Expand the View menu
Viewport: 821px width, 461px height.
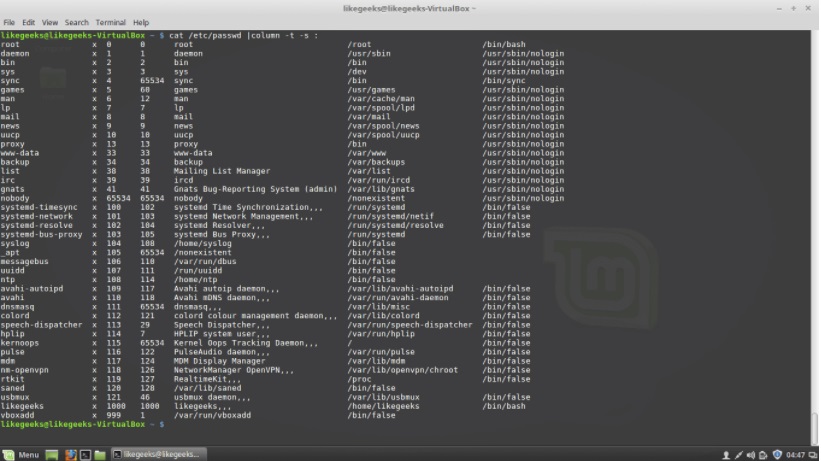[49, 22]
